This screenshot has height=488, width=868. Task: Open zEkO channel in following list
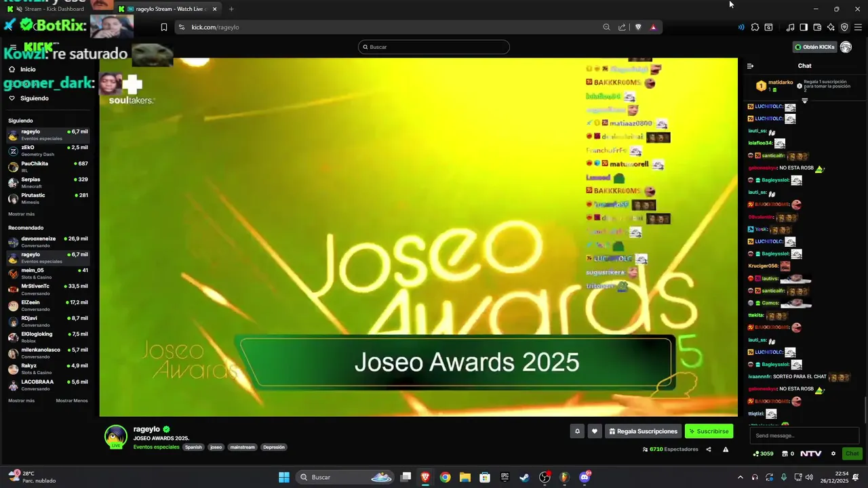(x=47, y=150)
